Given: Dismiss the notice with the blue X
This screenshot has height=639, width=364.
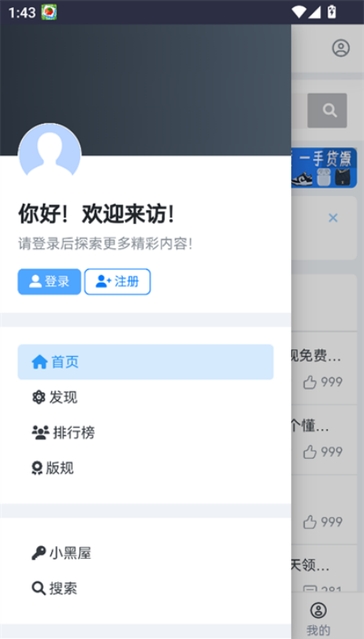Looking at the screenshot, I should click(333, 218).
